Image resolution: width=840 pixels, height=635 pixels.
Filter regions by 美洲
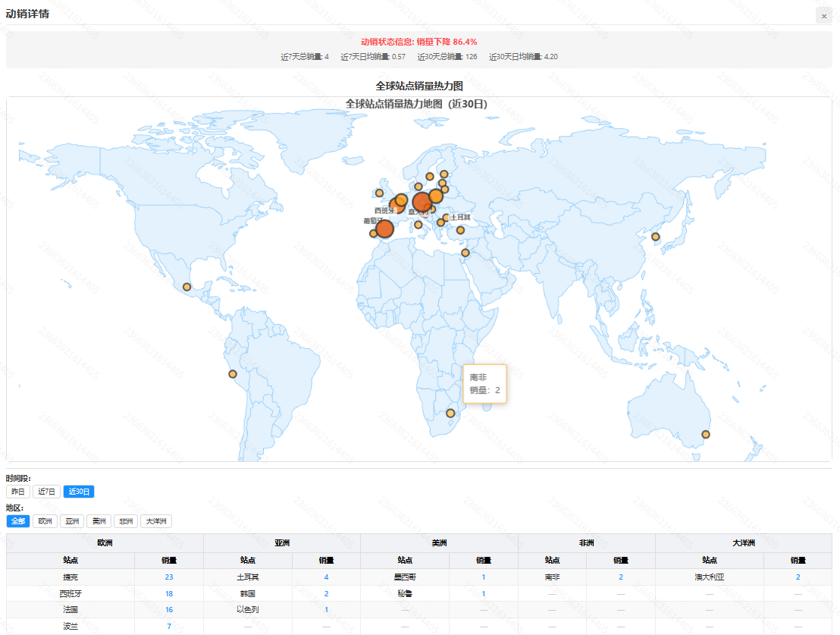pos(99,521)
